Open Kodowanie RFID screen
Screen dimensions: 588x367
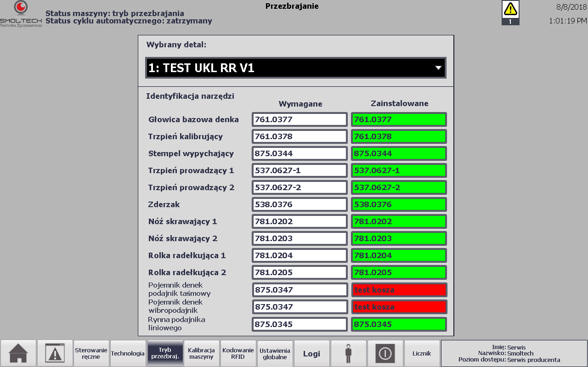tap(238, 353)
